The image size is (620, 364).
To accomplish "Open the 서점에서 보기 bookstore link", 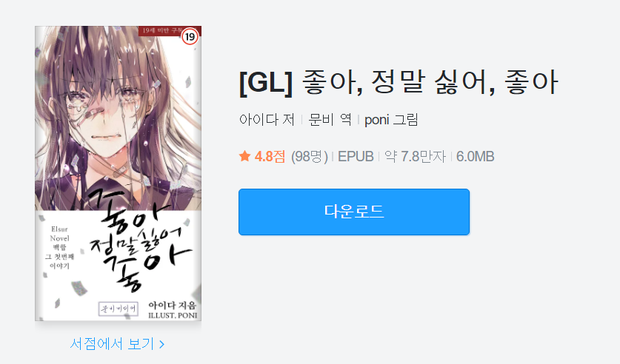I will point(117,344).
